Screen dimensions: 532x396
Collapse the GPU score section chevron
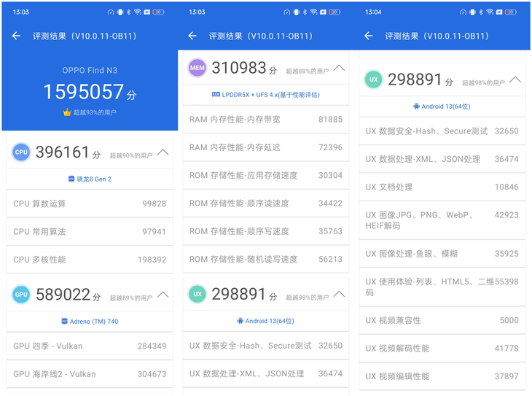pyautogui.click(x=163, y=294)
